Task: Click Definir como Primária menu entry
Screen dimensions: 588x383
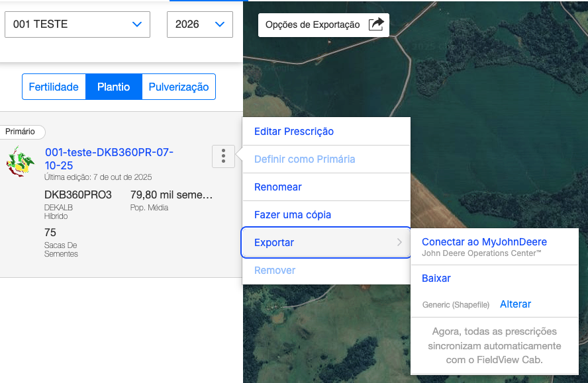Action: coord(305,159)
